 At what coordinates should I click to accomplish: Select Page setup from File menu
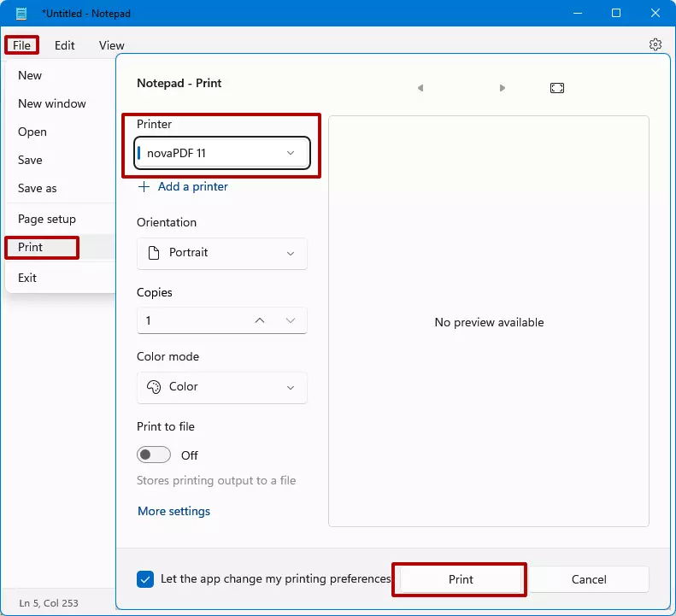click(x=47, y=219)
